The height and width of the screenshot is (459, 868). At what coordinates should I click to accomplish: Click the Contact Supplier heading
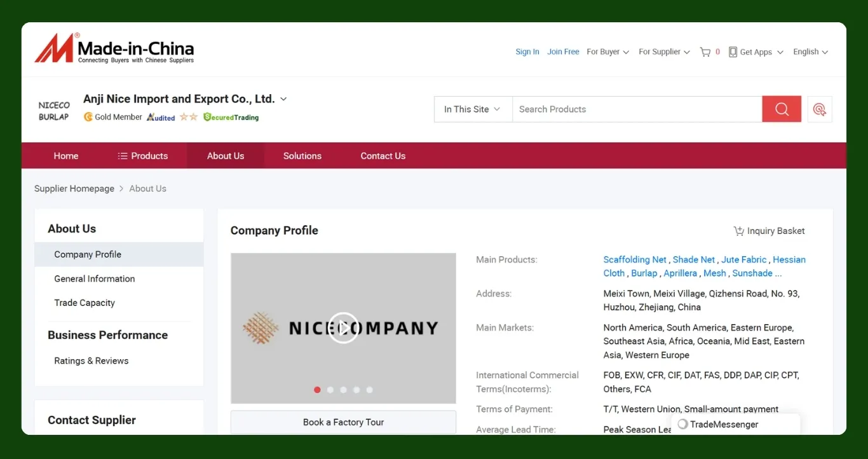(x=92, y=420)
